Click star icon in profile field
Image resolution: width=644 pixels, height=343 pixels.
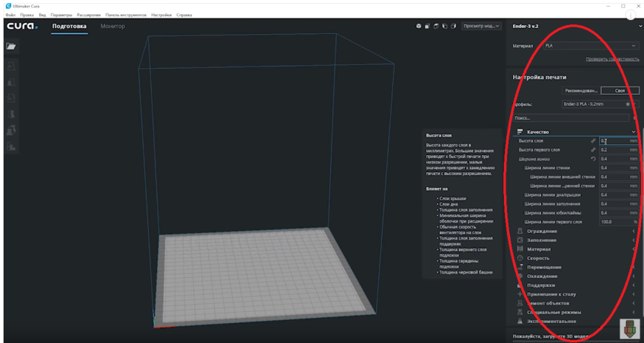click(628, 104)
